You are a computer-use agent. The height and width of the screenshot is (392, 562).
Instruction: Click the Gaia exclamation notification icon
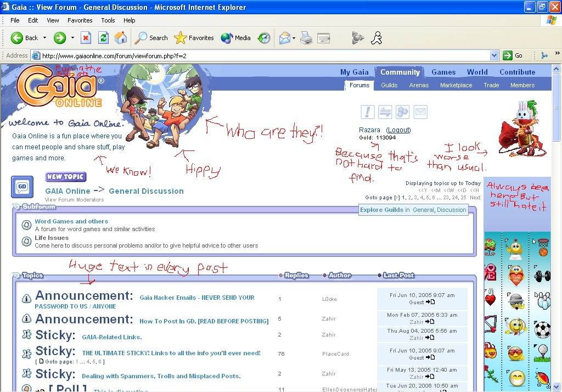(x=367, y=112)
